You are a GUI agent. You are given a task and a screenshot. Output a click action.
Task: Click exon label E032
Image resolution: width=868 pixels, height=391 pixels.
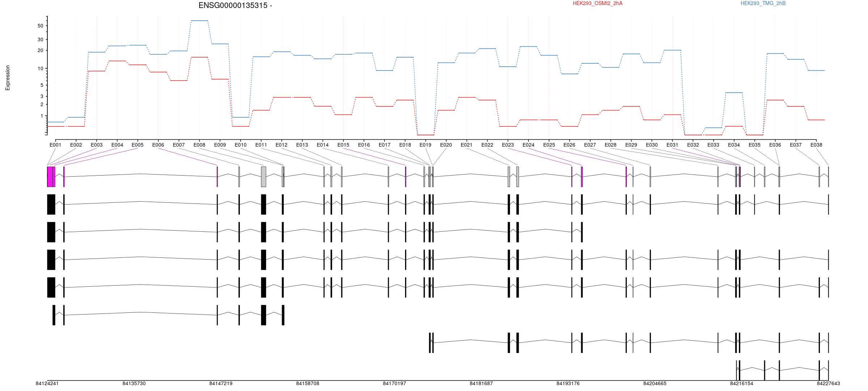(x=693, y=145)
